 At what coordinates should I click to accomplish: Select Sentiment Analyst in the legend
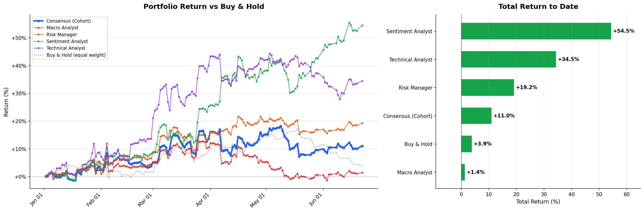click(67, 42)
